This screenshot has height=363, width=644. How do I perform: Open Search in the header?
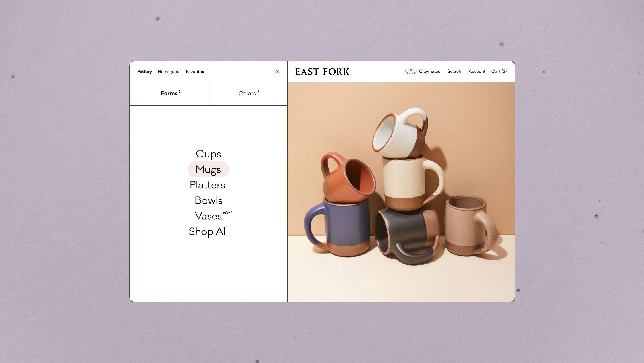coord(454,71)
